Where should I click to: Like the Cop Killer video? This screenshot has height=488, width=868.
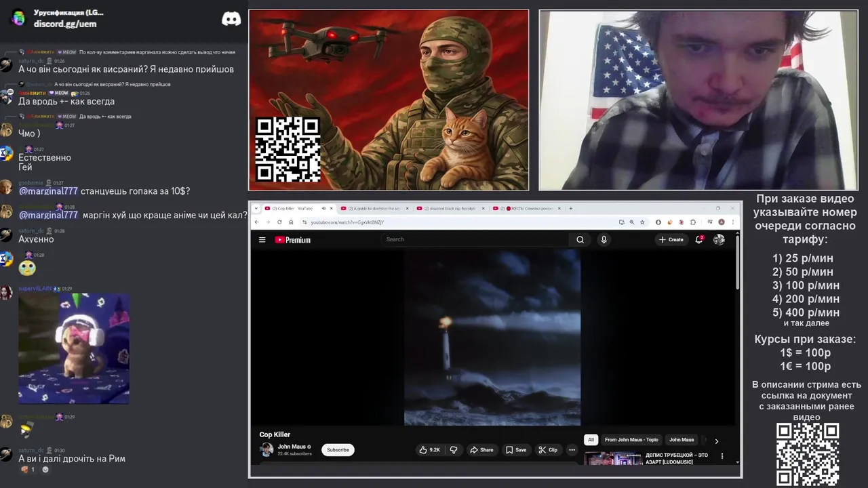tap(430, 449)
